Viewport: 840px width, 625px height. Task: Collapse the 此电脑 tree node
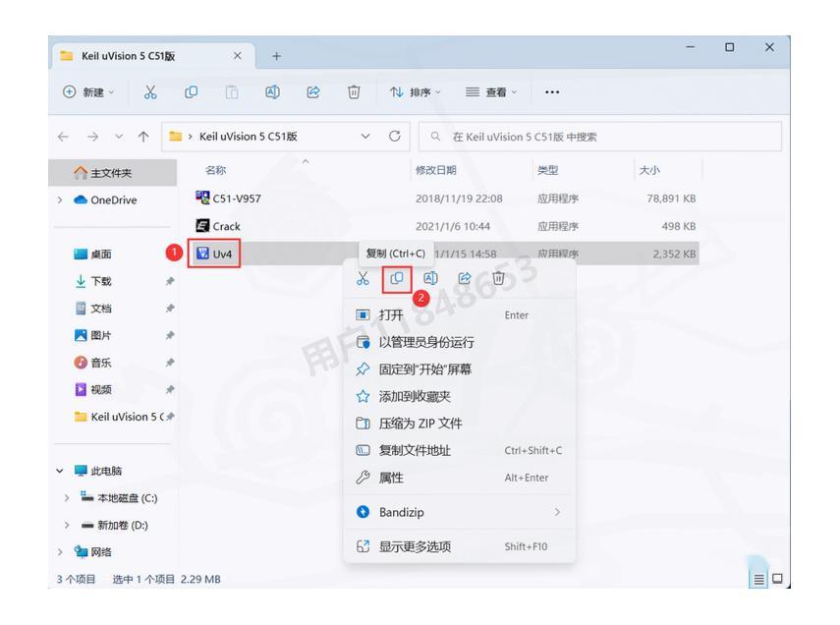pyautogui.click(x=60, y=471)
